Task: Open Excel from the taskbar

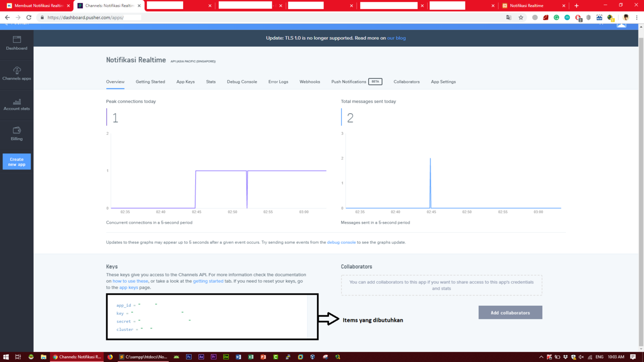Action: [251, 357]
